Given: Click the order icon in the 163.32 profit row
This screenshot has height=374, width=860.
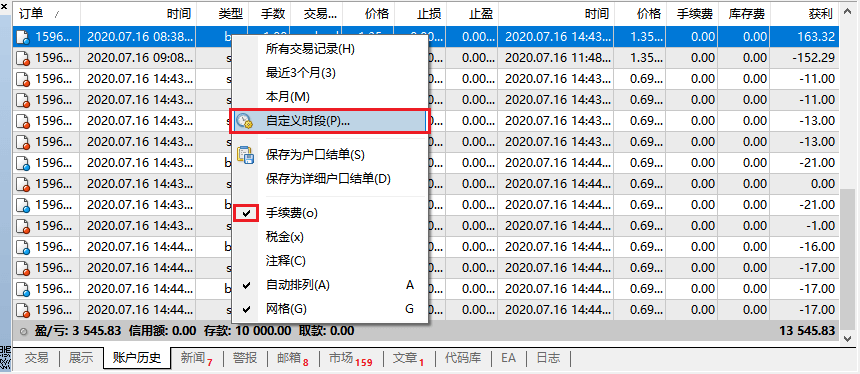Looking at the screenshot, I should pos(23,37).
